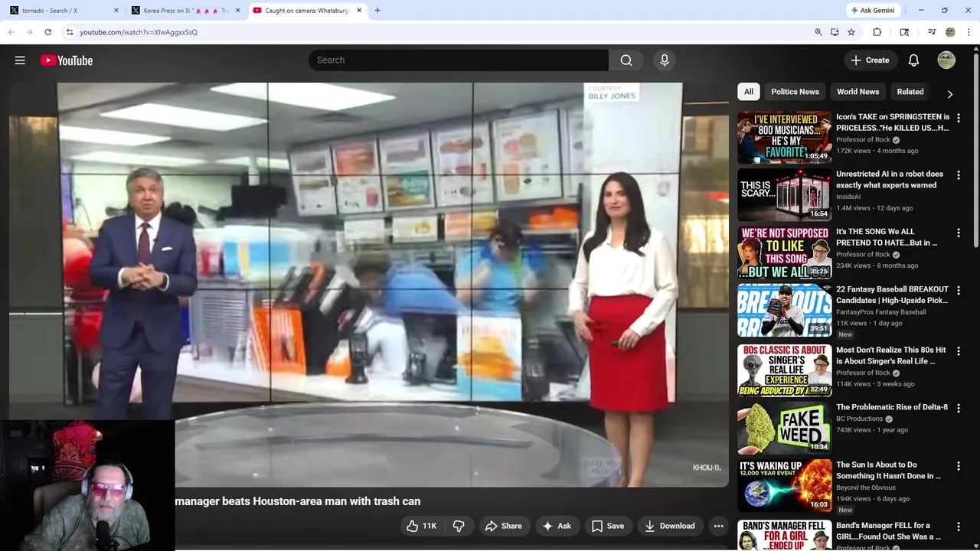
Task: Open the three-dot more actions under the video
Action: (x=718, y=526)
